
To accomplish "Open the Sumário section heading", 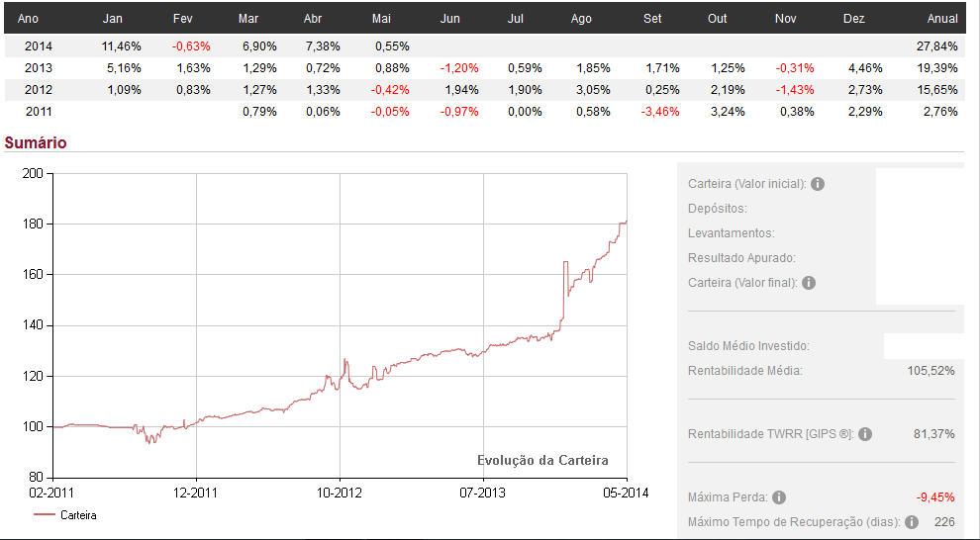I will pos(36,142).
